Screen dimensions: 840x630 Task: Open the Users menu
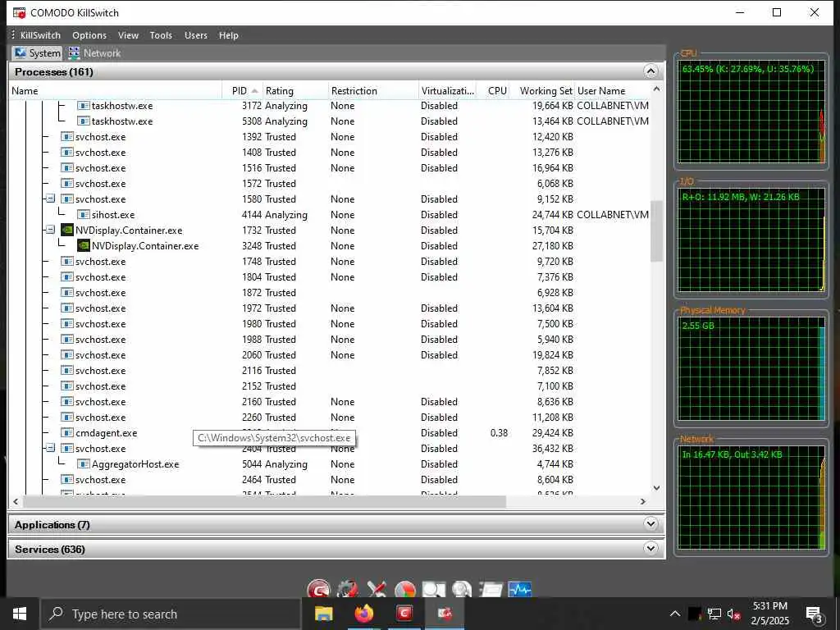(x=195, y=35)
